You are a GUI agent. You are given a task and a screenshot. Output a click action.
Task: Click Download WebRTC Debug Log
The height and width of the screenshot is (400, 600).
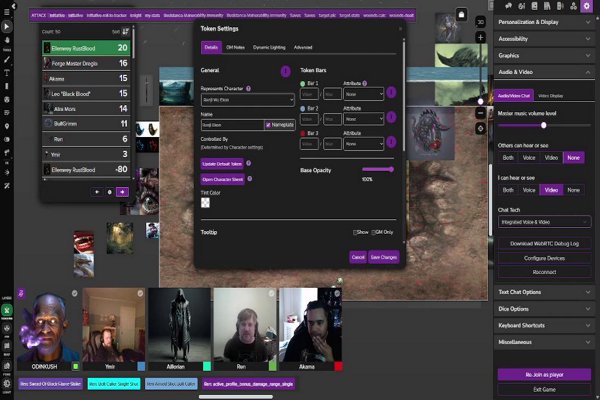(544, 243)
